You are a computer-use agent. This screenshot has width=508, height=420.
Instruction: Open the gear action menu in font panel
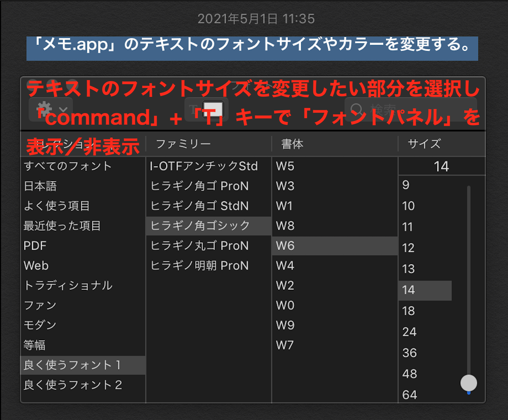(x=51, y=110)
